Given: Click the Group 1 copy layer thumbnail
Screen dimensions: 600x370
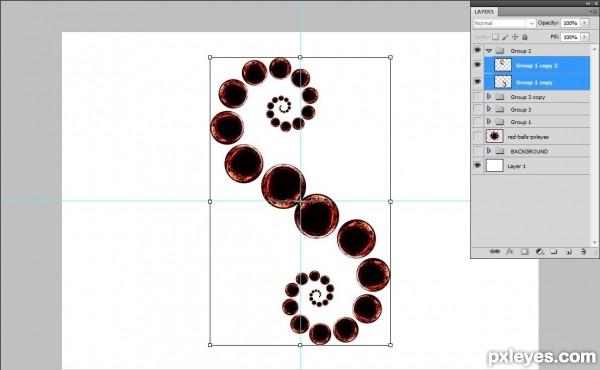Looking at the screenshot, I should pyautogui.click(x=503, y=82).
